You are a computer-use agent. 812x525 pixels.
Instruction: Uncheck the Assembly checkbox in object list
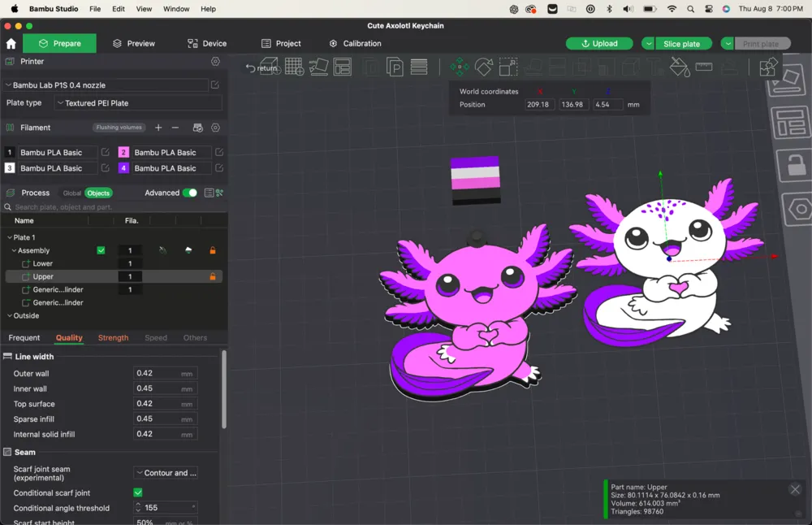pos(101,250)
